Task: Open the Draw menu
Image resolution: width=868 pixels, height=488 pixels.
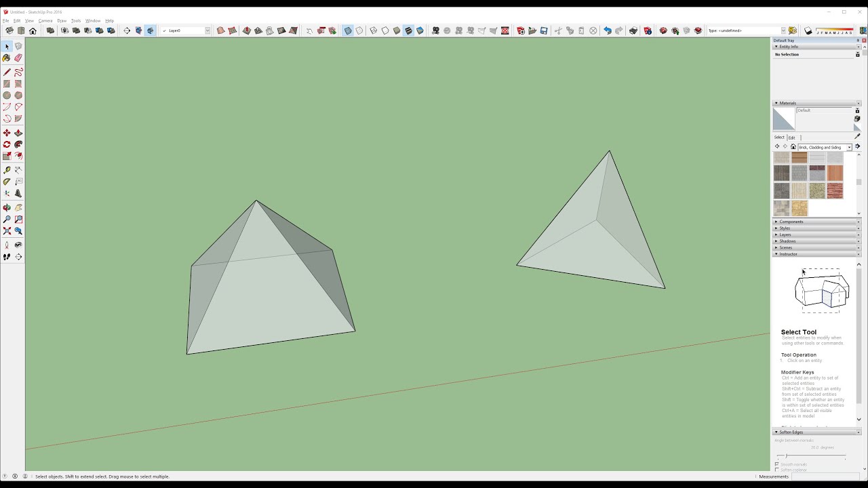Action: click(62, 21)
